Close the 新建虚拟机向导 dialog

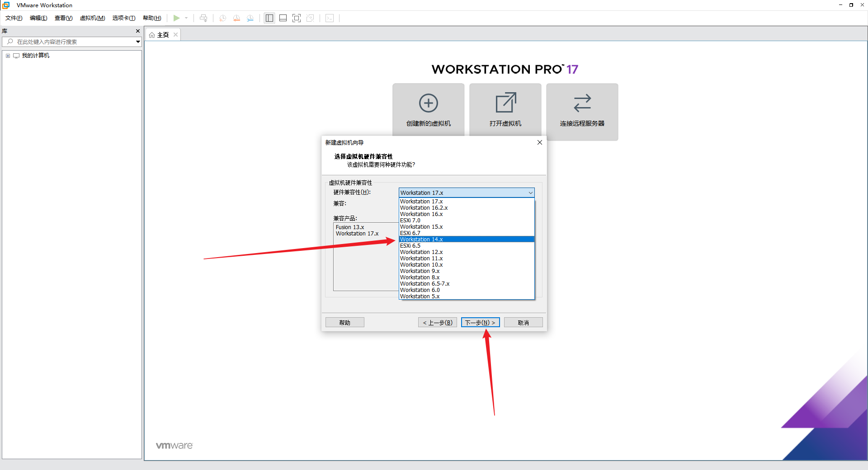point(539,142)
